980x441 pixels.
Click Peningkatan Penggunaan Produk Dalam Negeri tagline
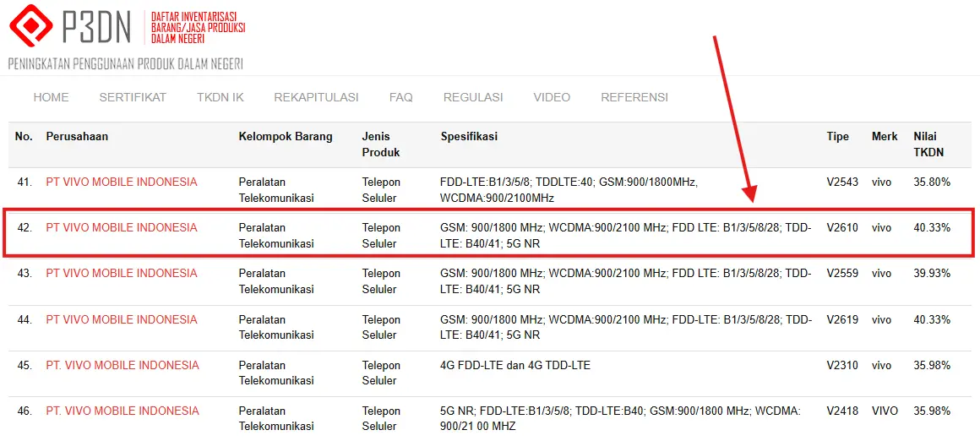coord(126,63)
